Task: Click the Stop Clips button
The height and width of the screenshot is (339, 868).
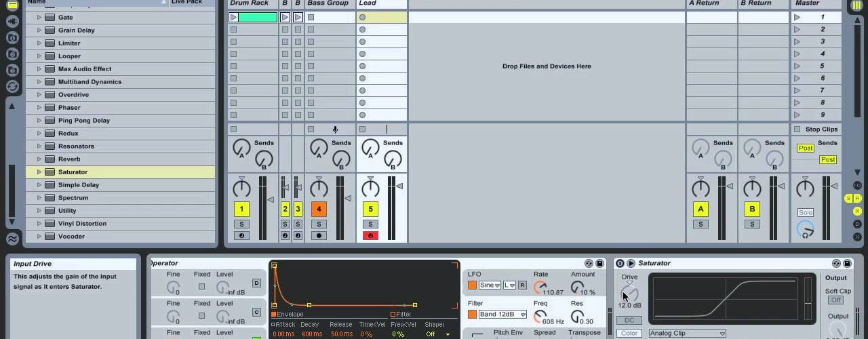Action: (x=816, y=129)
